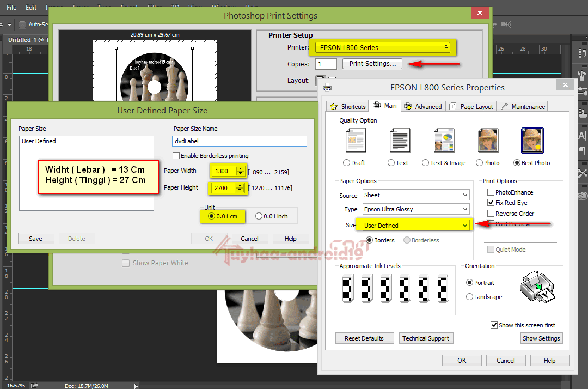This screenshot has height=389, width=588.
Task: Open the Printer EPSON L800 Series dropdown
Action: pyautogui.click(x=382, y=47)
